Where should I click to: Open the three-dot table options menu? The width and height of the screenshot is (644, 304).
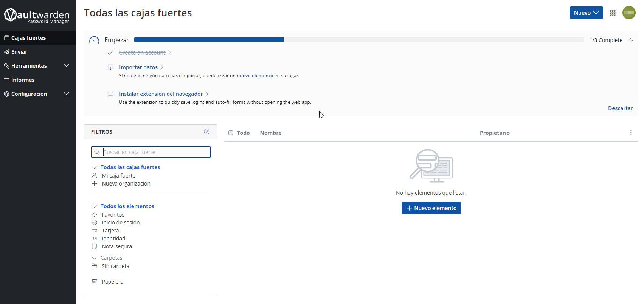(630, 133)
